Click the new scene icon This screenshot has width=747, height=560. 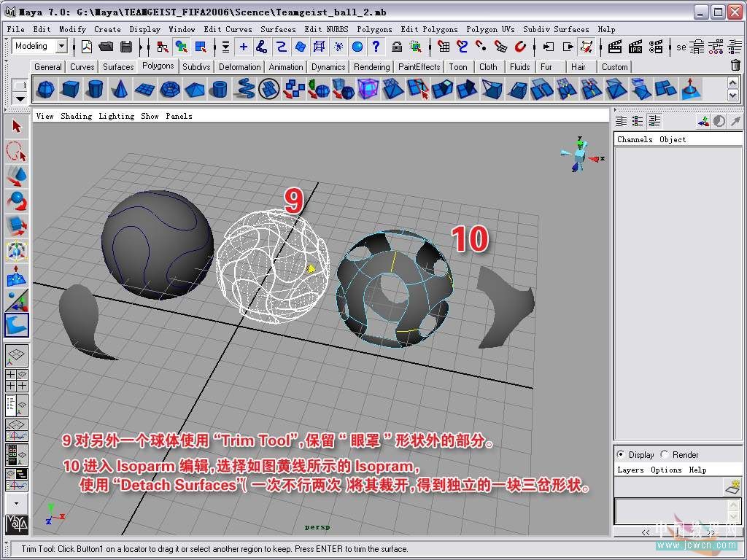click(87, 47)
